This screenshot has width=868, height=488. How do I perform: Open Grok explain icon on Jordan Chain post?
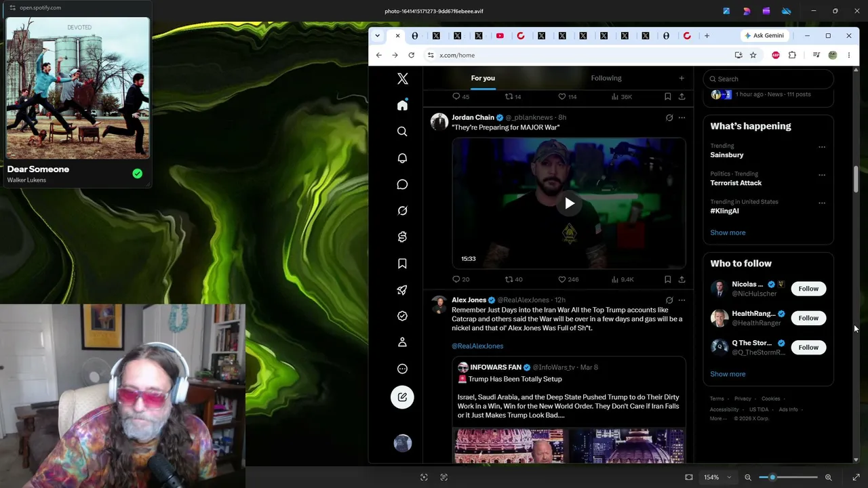coord(669,118)
